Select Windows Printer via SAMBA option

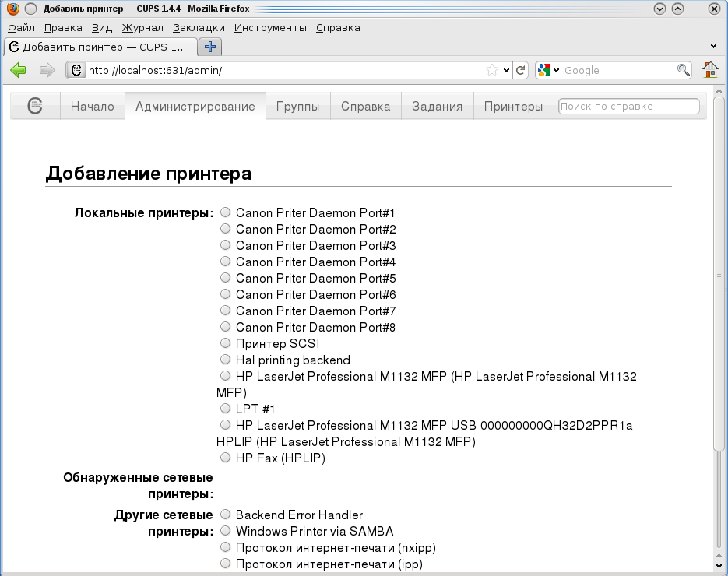click(225, 530)
